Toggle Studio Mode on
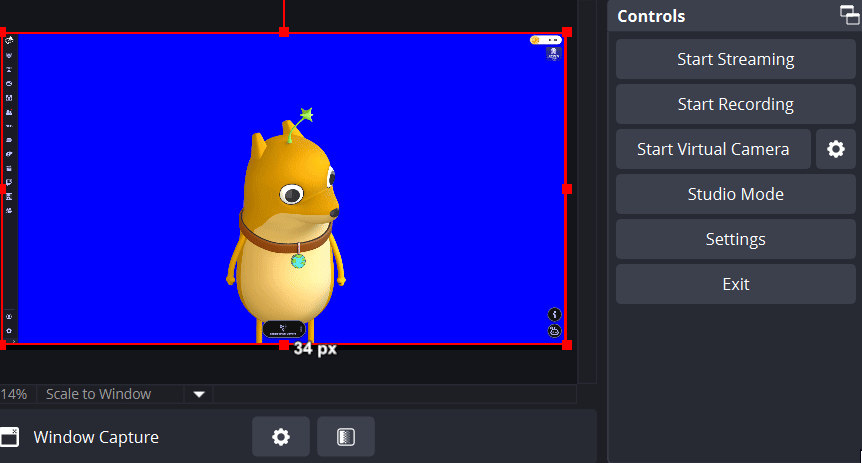This screenshot has height=463, width=862. coord(735,194)
